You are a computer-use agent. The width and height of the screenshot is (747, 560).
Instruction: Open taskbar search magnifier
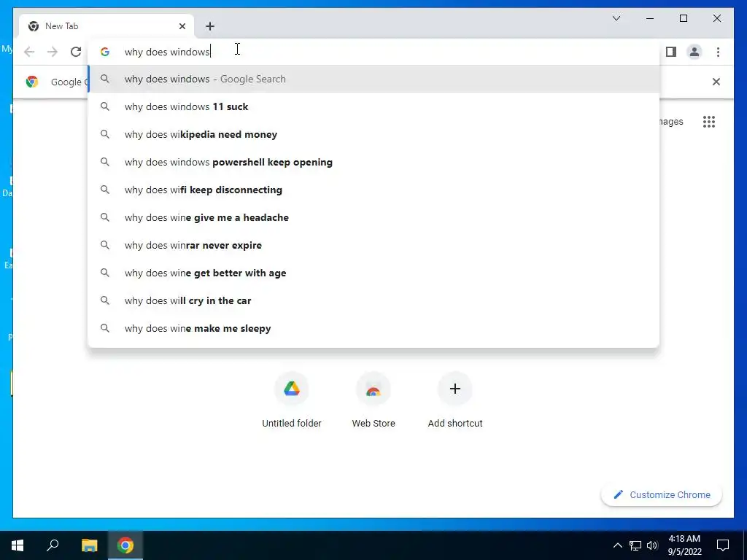click(x=53, y=545)
